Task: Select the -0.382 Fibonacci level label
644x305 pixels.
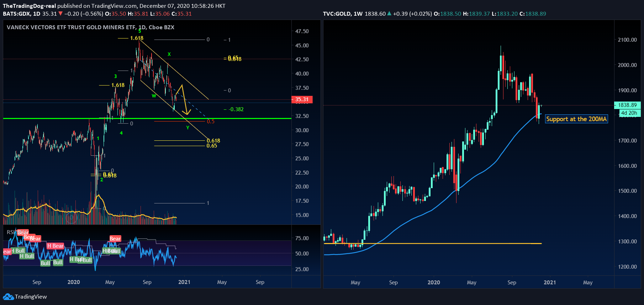Action: pyautogui.click(x=236, y=109)
